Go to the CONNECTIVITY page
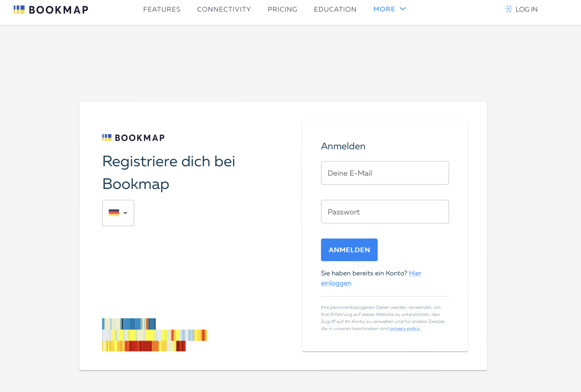The image size is (581, 392). [x=224, y=9]
